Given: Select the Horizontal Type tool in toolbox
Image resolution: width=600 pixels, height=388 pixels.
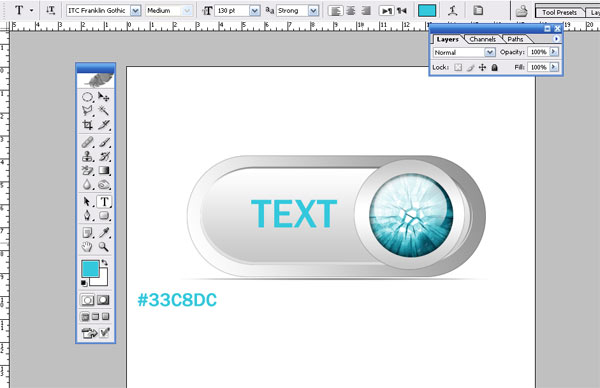Looking at the screenshot, I should point(104,202).
